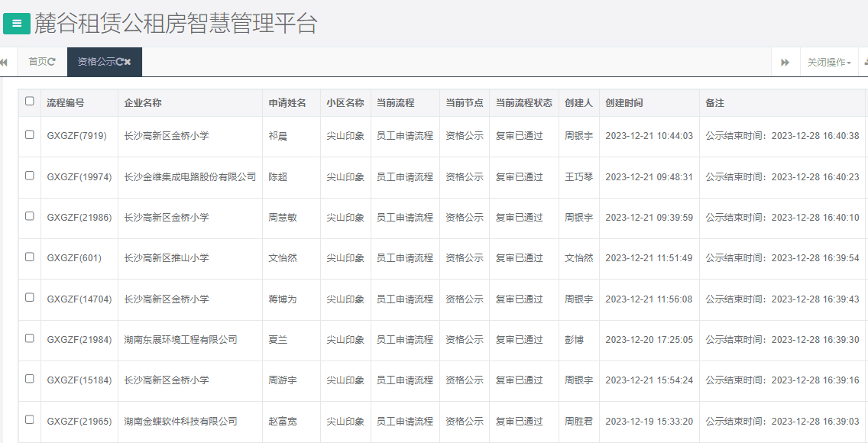The image size is (868, 443).
Task: Click the refresh icon on 资格公示 tab
Action: coord(118,61)
